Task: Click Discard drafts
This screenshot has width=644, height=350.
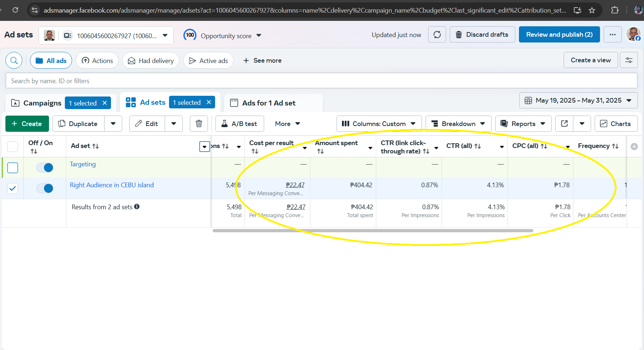Action: [x=482, y=35]
